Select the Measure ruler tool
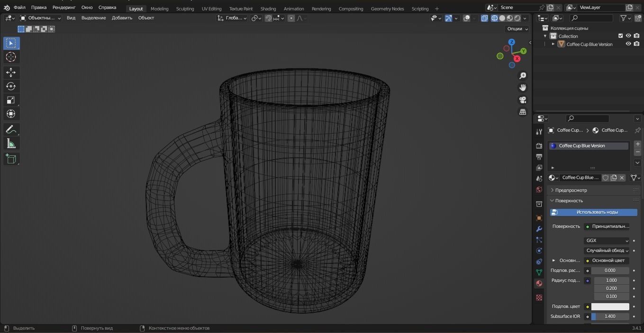The height and width of the screenshot is (333, 644). [11, 144]
